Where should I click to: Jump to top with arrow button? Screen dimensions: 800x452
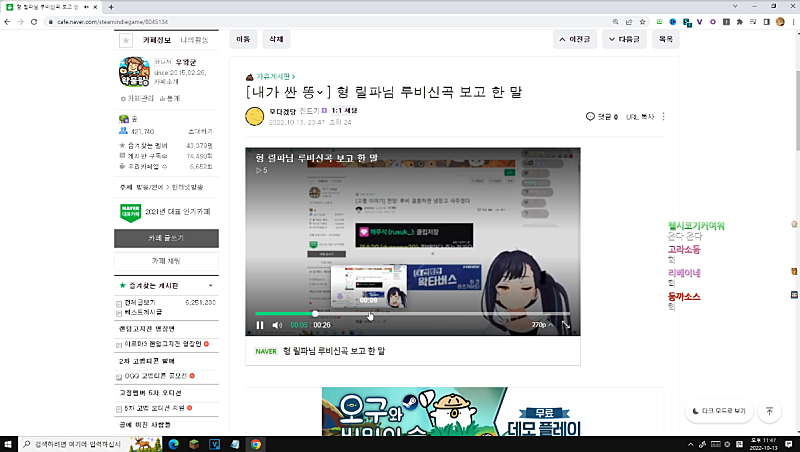click(x=769, y=411)
